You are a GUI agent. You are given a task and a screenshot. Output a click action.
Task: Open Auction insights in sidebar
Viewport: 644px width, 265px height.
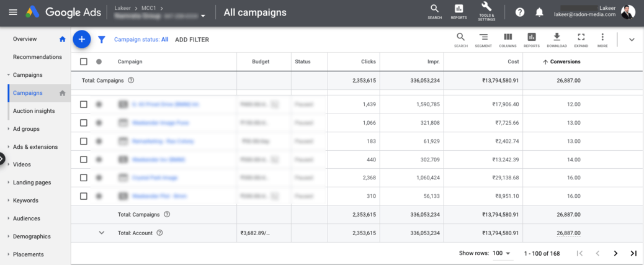tap(34, 111)
